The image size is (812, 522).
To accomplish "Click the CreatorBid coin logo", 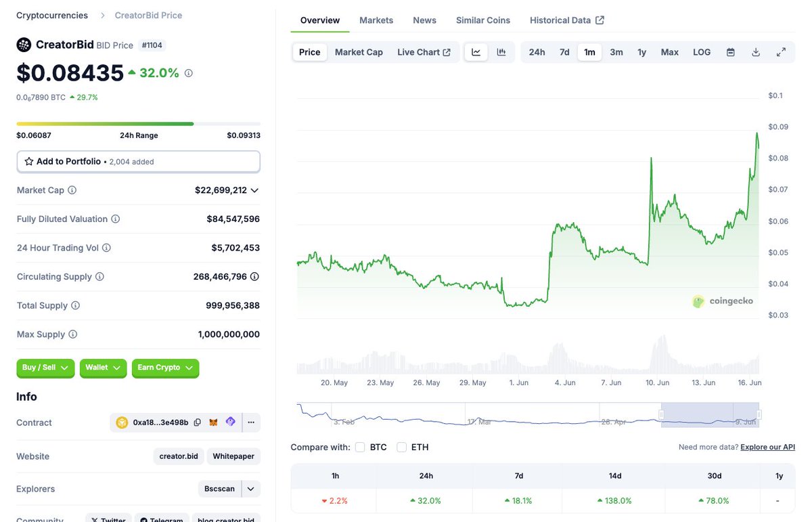I will pyautogui.click(x=24, y=45).
